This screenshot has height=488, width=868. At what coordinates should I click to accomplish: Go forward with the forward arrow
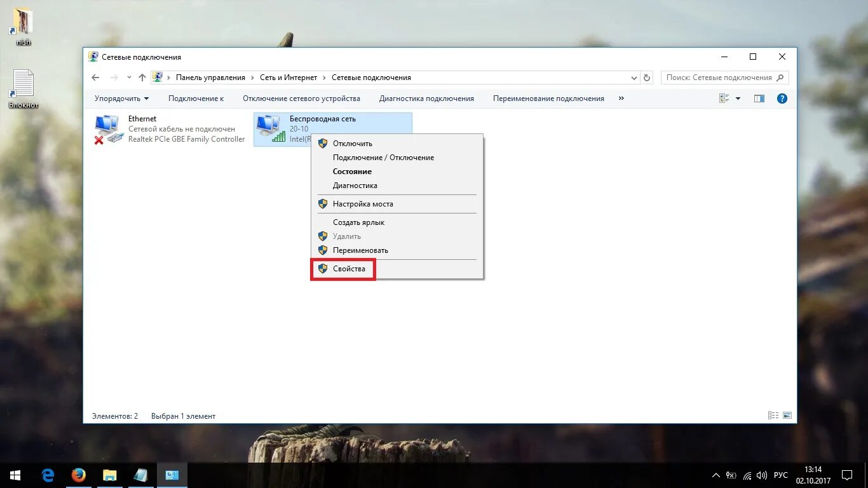[x=114, y=78]
